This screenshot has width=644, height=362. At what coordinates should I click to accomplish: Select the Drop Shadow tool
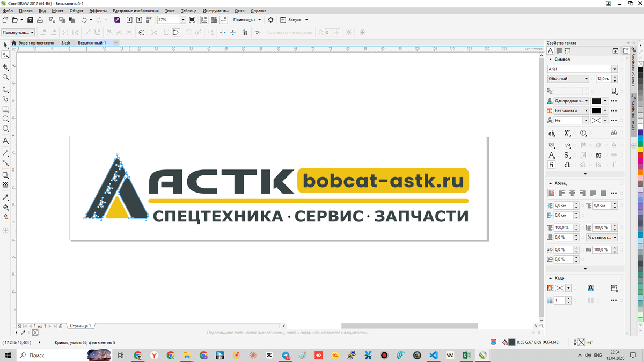(5, 175)
